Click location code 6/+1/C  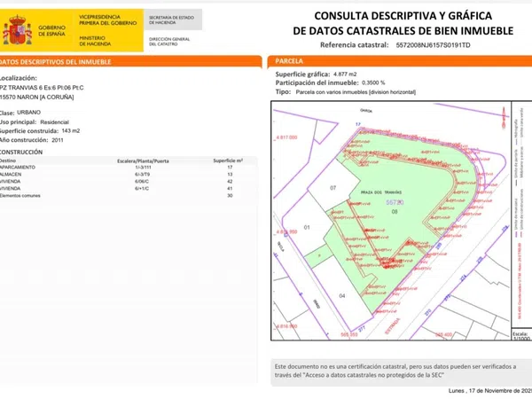click(142, 189)
